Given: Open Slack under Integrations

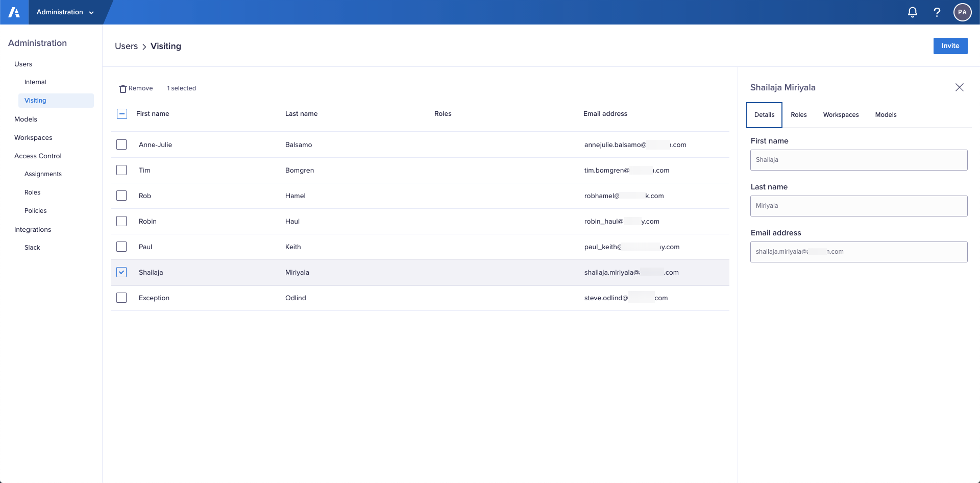Looking at the screenshot, I should (32, 247).
